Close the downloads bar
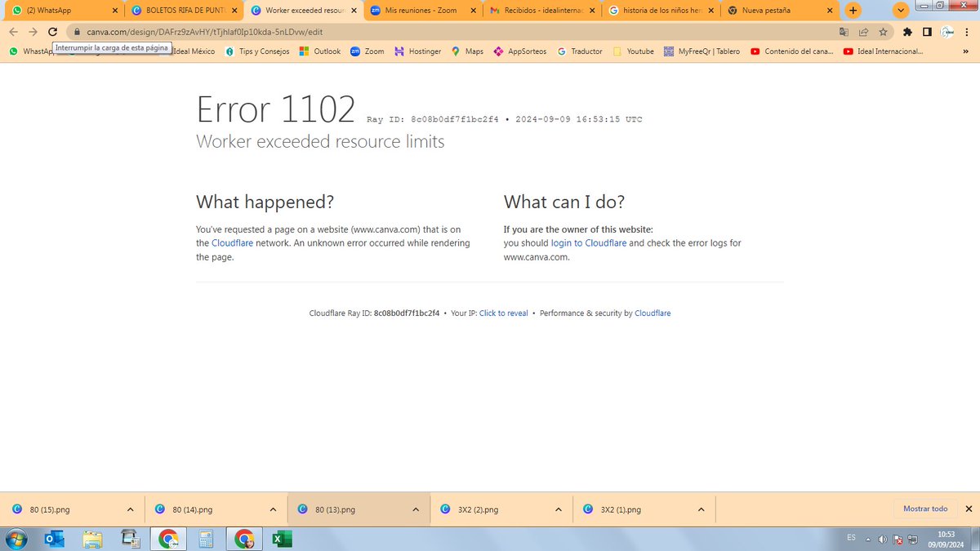Screen dimensions: 980x551 tap(969, 509)
